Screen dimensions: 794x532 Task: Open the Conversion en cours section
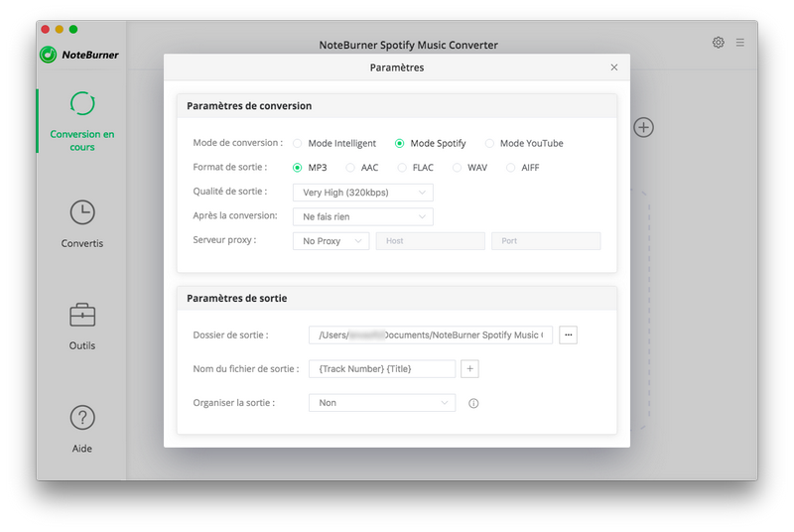(82, 121)
